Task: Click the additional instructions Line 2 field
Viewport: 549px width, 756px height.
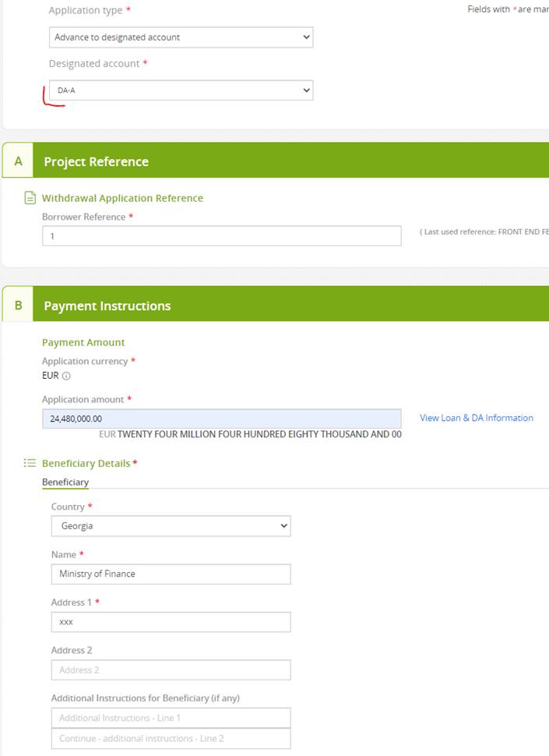Action: [171, 738]
